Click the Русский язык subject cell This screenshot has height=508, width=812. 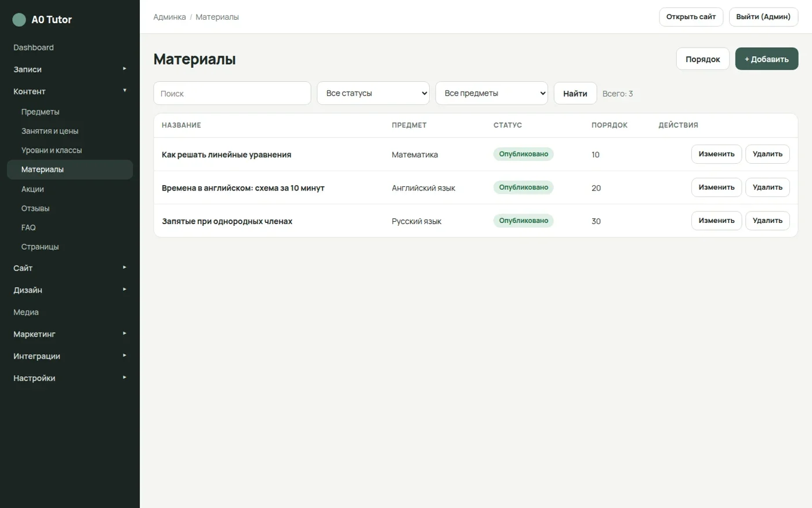(x=416, y=221)
